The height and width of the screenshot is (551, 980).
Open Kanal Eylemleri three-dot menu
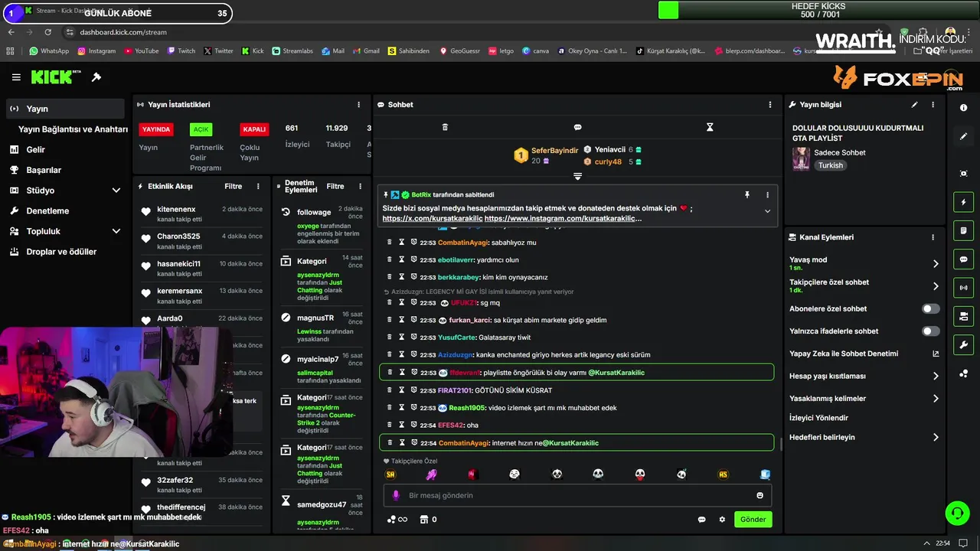(933, 237)
